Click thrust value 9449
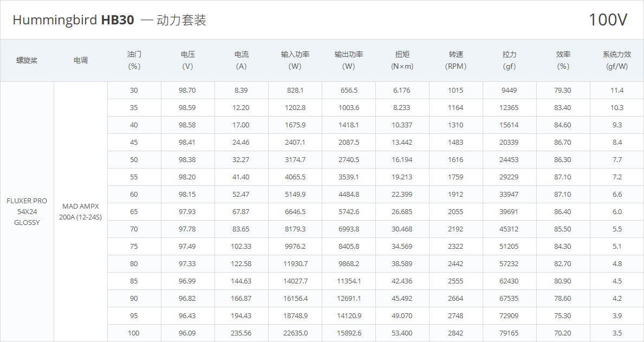644x342 pixels. [509, 91]
